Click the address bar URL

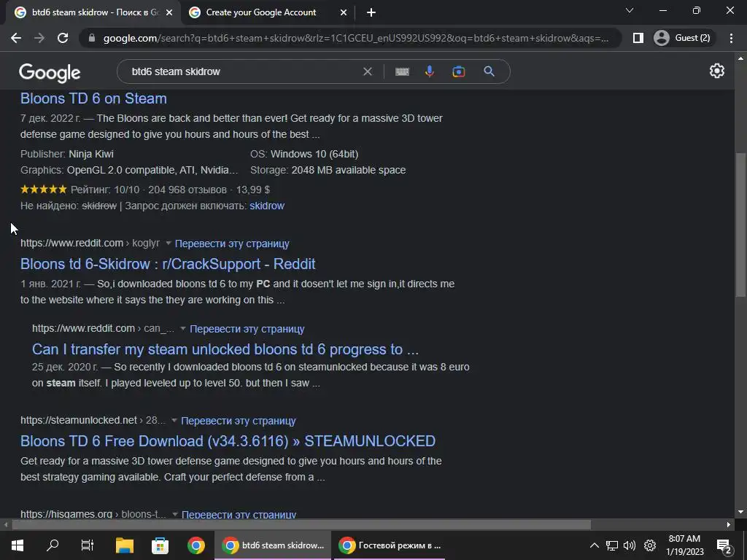355,38
